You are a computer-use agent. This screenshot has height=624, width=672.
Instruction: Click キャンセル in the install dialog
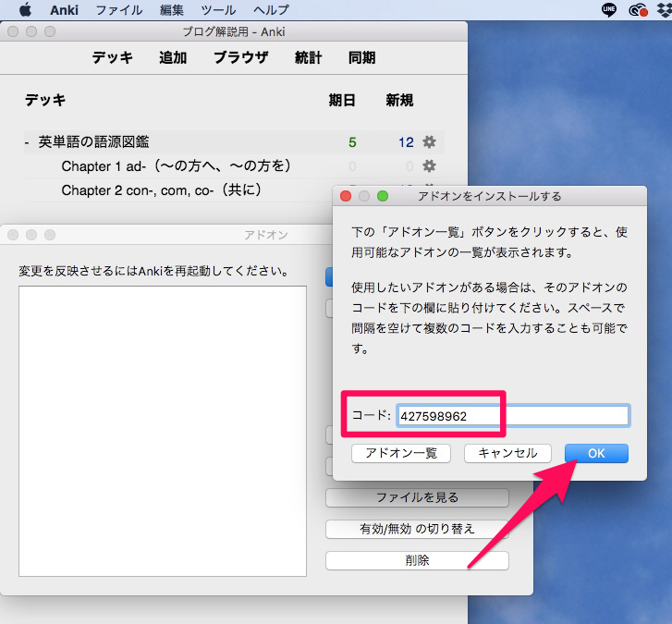point(507,453)
